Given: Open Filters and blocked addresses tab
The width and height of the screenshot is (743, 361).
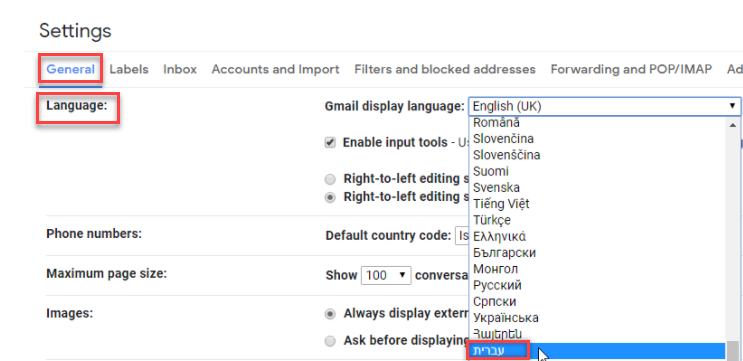Looking at the screenshot, I should click(445, 70).
